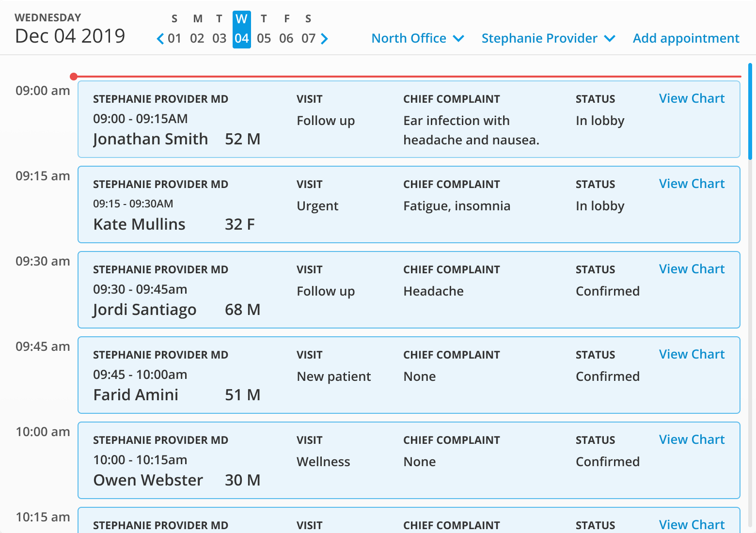Click the '09:15 - 09:30AM' time range

(x=133, y=204)
